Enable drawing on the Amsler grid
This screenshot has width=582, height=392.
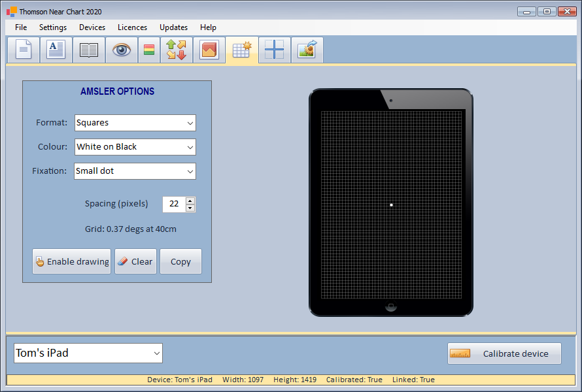coord(72,261)
